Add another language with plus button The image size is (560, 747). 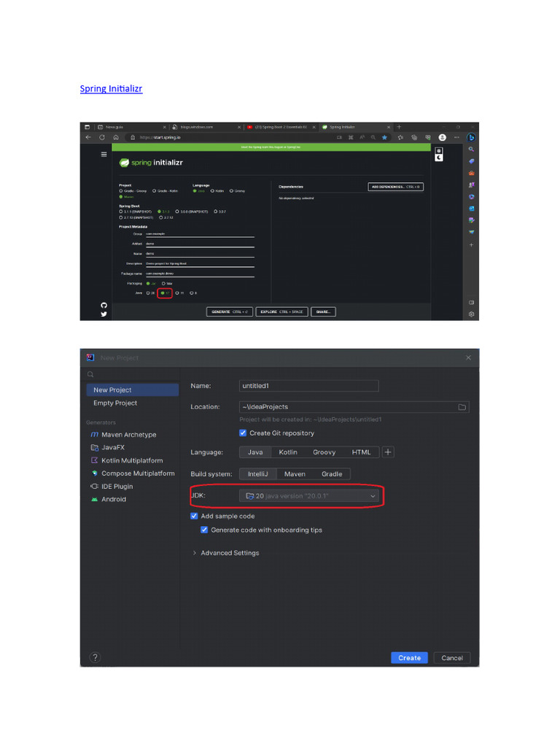click(x=388, y=452)
